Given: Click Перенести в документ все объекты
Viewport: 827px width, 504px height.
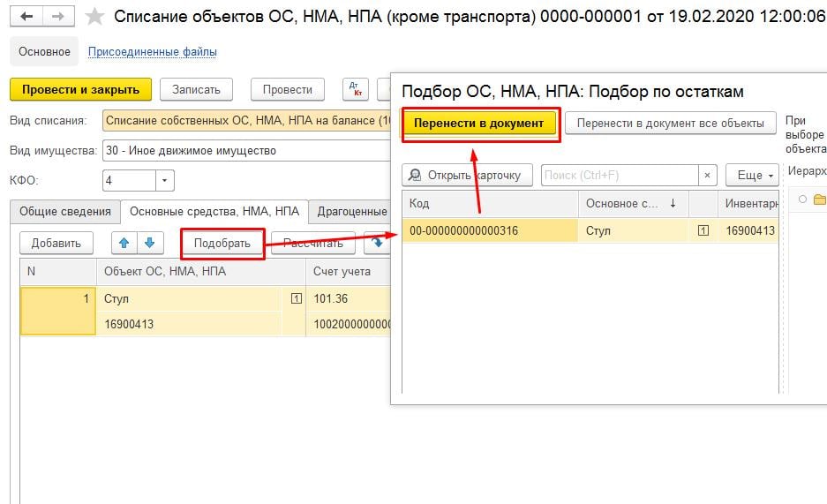Looking at the screenshot, I should click(x=671, y=124).
